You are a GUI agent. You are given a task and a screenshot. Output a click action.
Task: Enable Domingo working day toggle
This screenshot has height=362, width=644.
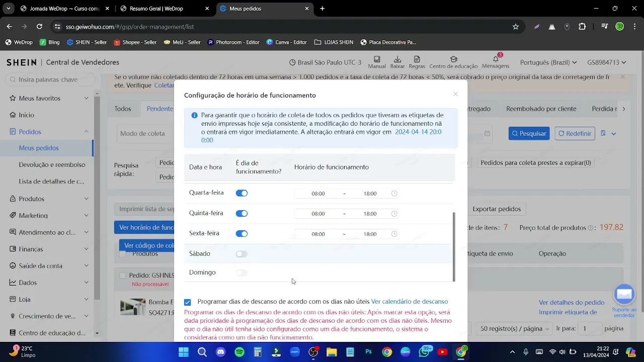pyautogui.click(x=242, y=273)
